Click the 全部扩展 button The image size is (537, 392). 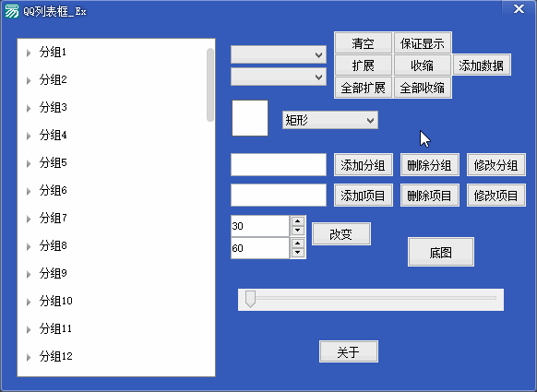click(x=363, y=88)
